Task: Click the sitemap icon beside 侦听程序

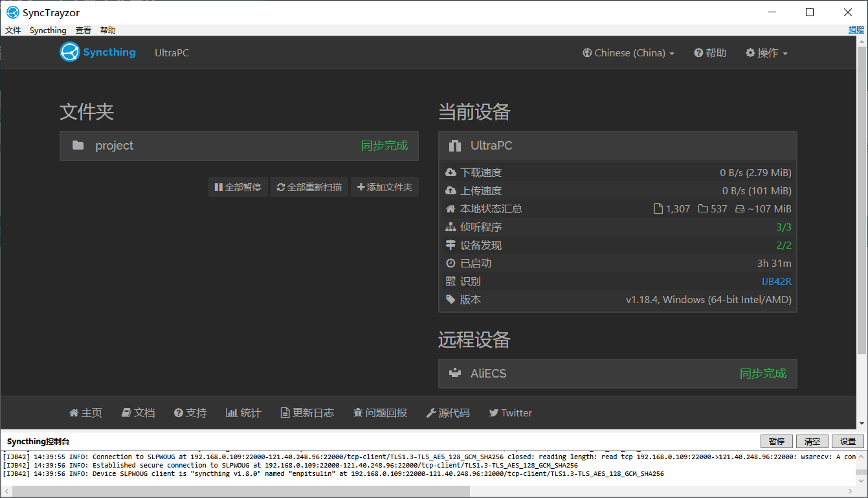Action: point(451,227)
